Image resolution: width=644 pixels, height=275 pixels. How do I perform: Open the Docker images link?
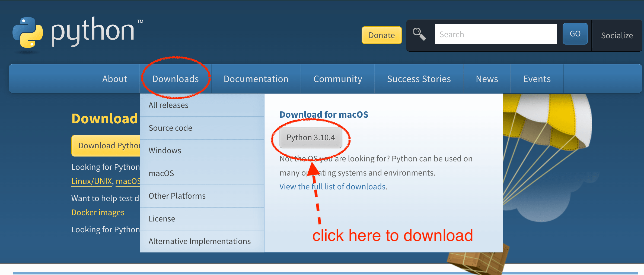[98, 212]
